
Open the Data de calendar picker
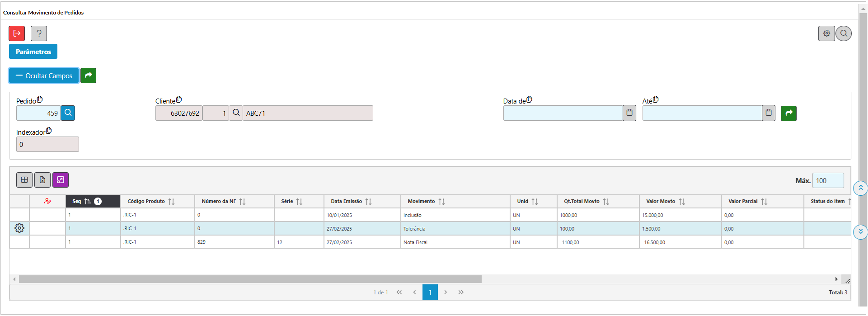click(629, 113)
